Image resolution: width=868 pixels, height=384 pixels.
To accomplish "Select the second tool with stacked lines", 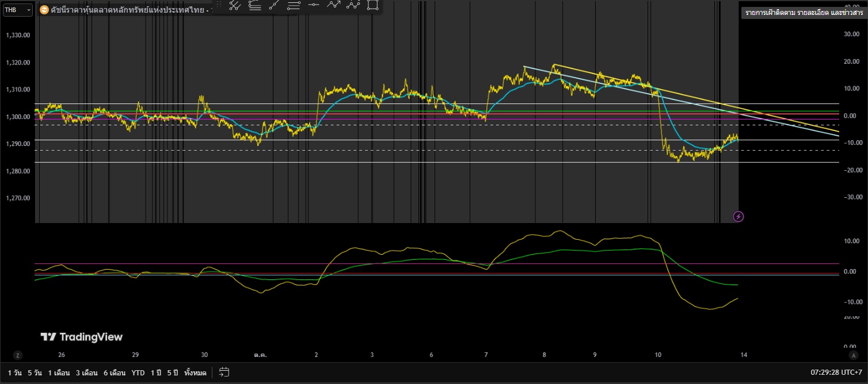I will click(x=254, y=5).
